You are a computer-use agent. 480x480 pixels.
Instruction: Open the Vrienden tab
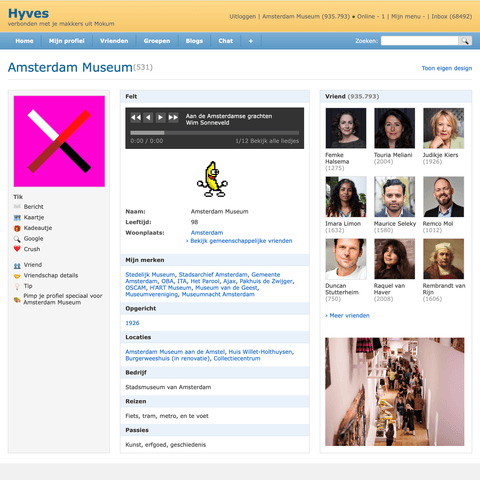[x=114, y=41]
